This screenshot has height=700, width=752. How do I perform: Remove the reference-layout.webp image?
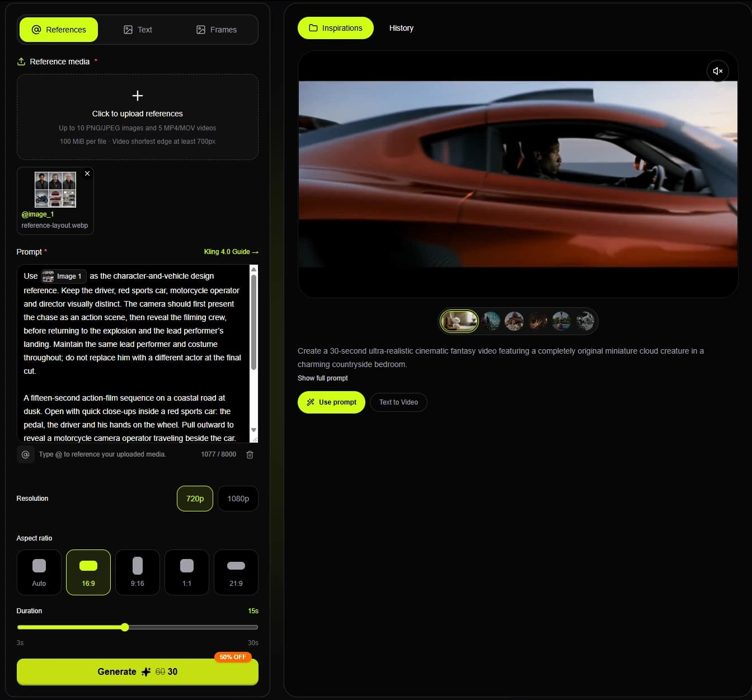[x=87, y=173]
